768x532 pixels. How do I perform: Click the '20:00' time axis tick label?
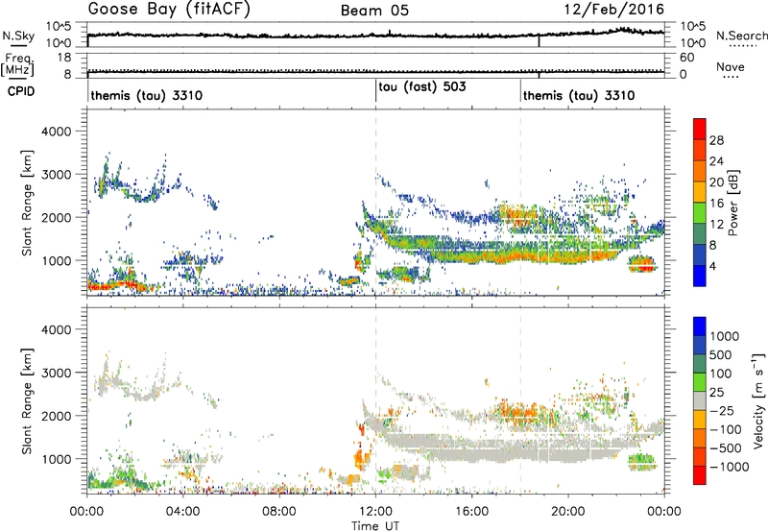[x=568, y=512]
